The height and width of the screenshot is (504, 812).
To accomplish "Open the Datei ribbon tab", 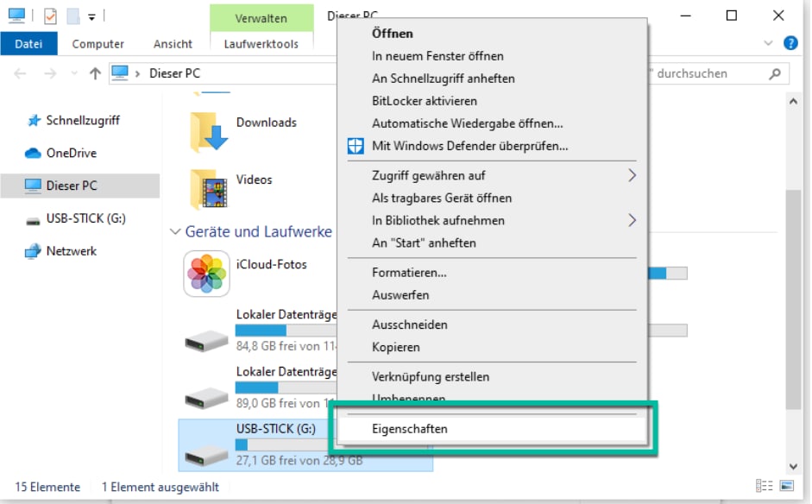I will tap(28, 44).
